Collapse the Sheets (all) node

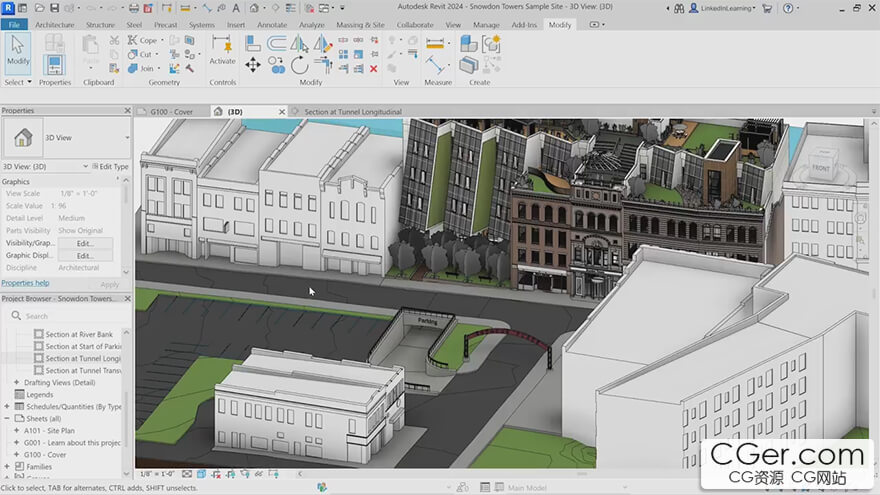(7, 419)
